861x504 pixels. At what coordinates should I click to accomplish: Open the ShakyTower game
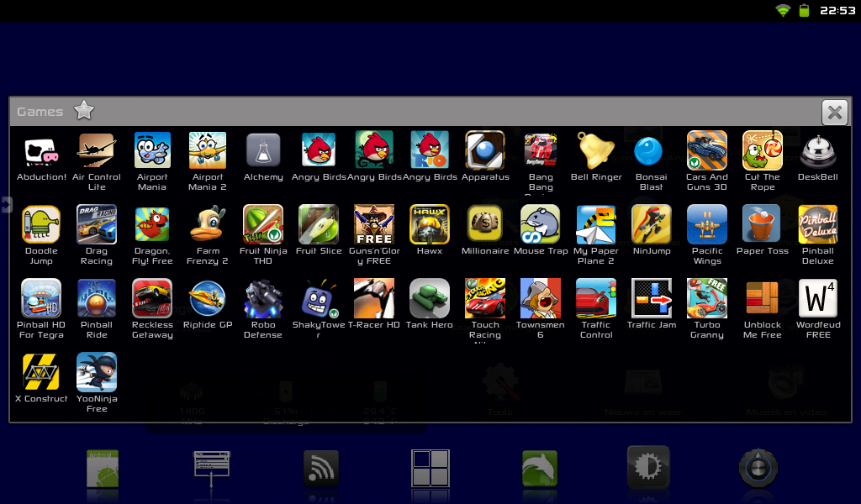(x=319, y=298)
